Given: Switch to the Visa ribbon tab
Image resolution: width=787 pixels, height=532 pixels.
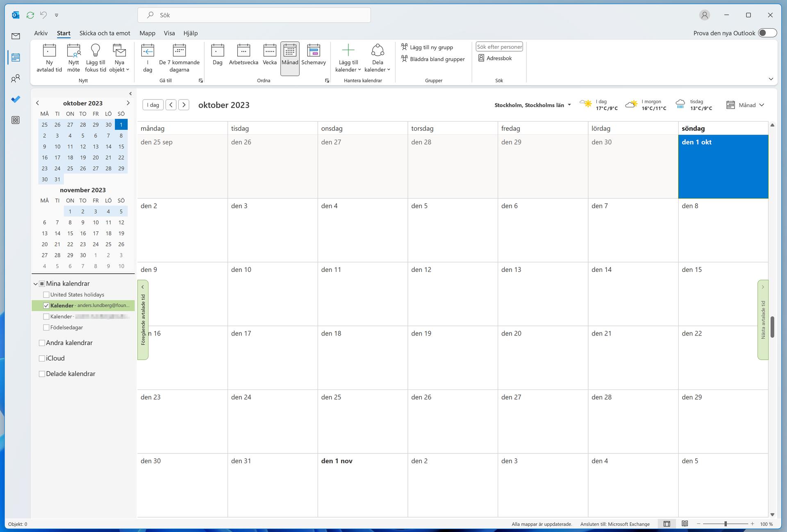Looking at the screenshot, I should click(x=169, y=33).
